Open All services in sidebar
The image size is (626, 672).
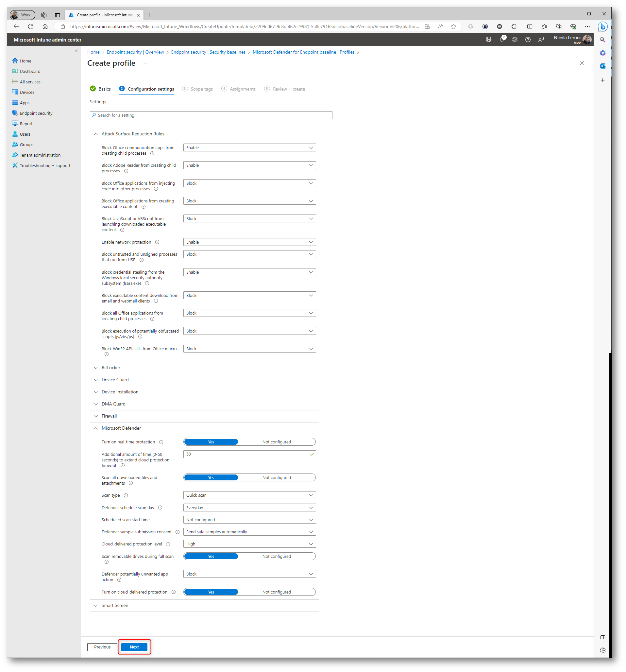(30, 82)
